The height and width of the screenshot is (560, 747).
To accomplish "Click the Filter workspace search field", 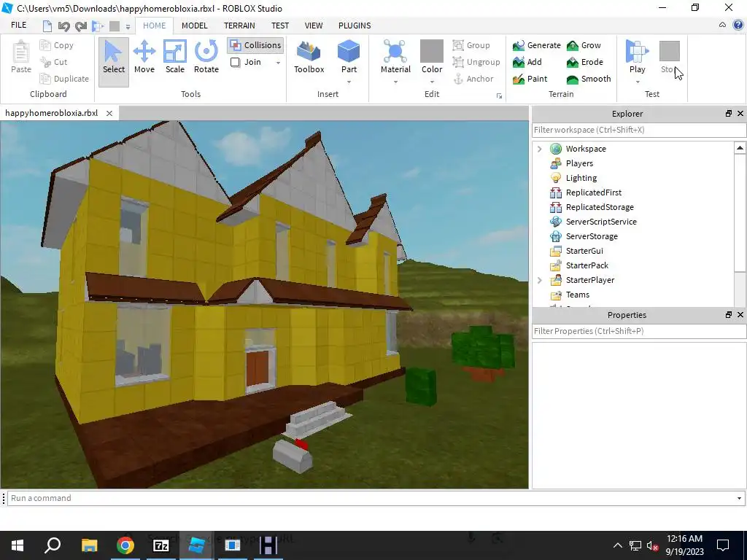I will click(x=639, y=130).
